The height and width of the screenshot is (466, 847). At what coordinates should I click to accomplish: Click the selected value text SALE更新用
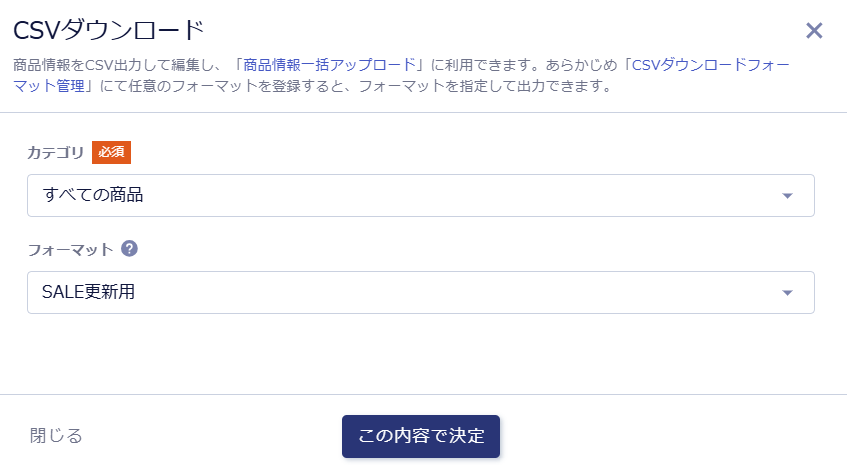(88, 292)
